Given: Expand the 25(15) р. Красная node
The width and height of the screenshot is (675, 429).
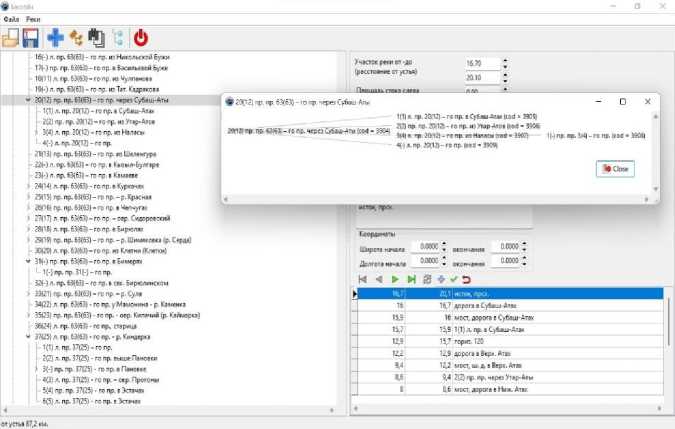Looking at the screenshot, I should 28,197.
